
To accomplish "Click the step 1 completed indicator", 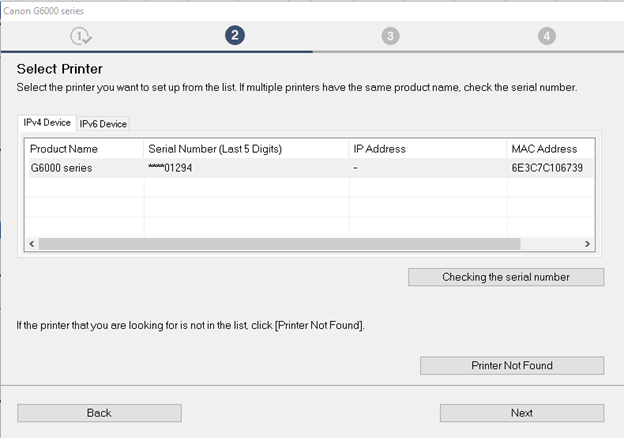I will click(81, 36).
